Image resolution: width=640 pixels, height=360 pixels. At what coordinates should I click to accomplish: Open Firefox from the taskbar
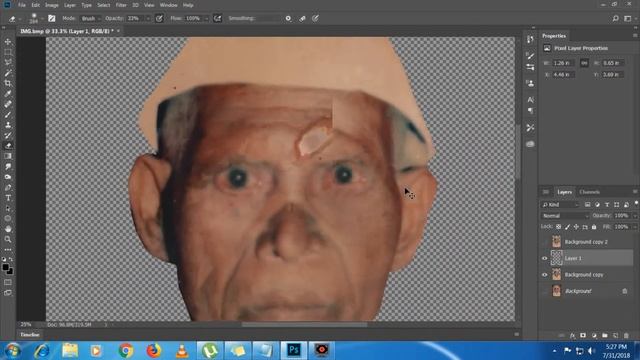[153, 350]
